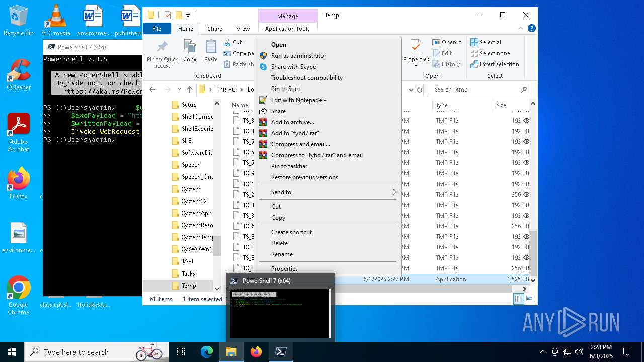
Task: Show hidden system tray icons
Action: [x=542, y=352]
